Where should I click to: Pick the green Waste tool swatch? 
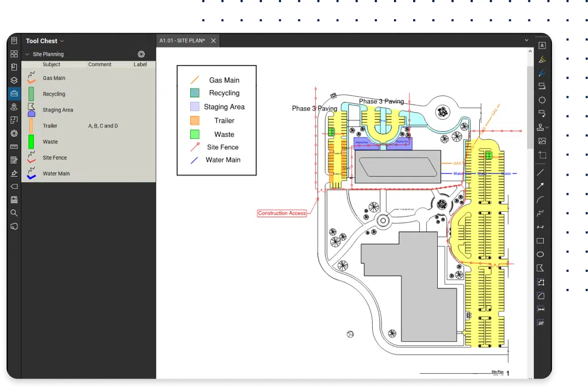[31, 142]
